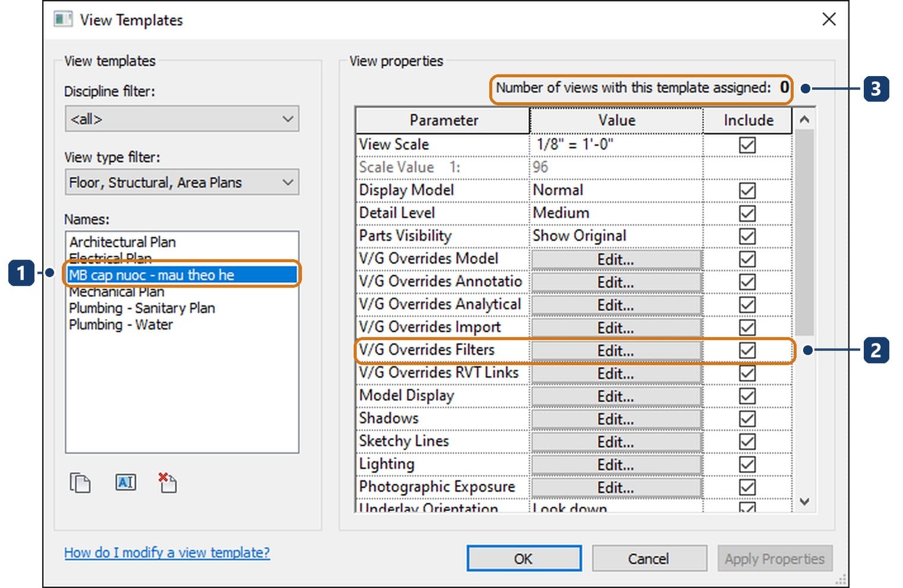Viewport: 903px width, 588px height.
Task: Toggle Include checkbox for Sketchy Lines
Action: click(747, 442)
